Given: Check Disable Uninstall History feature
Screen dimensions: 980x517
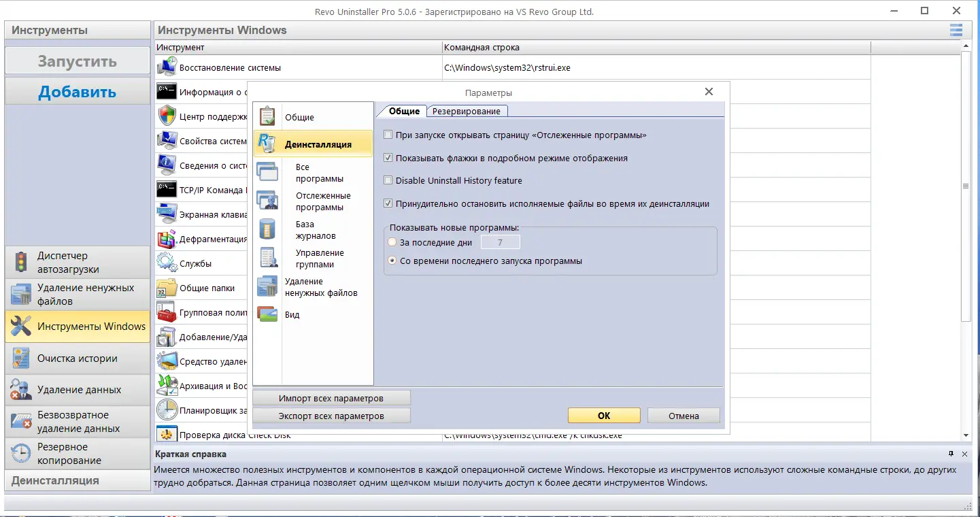Looking at the screenshot, I should [x=388, y=180].
